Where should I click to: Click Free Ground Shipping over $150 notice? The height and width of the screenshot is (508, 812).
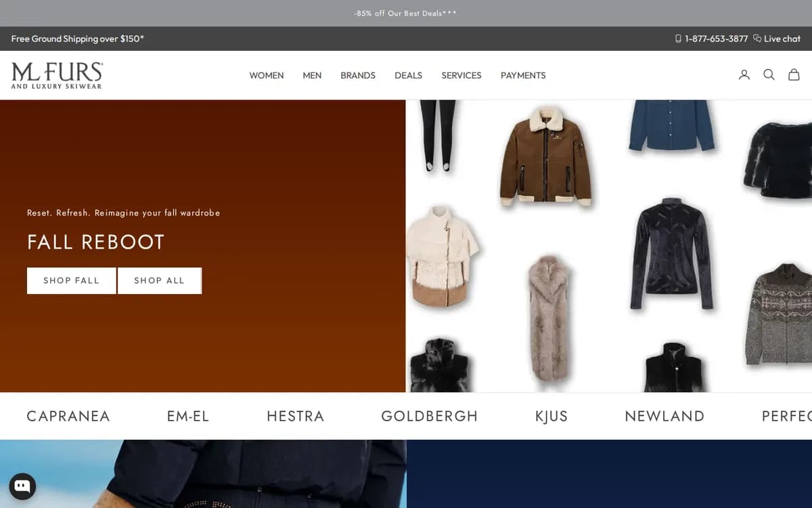click(78, 39)
